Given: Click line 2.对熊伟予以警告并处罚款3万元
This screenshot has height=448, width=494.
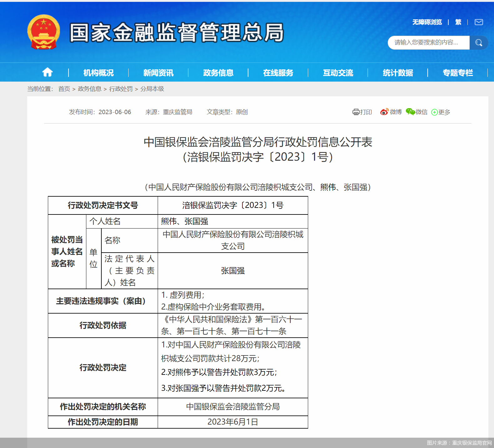Looking at the screenshot, I should click(219, 372).
